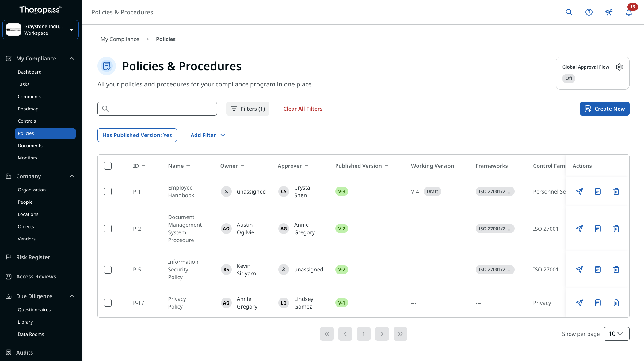This screenshot has width=644, height=361.
Task: Open Controls in sidebar
Action: [27, 121]
